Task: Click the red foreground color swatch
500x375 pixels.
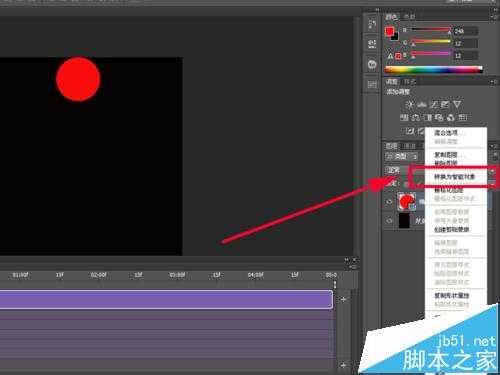Action: [389, 31]
